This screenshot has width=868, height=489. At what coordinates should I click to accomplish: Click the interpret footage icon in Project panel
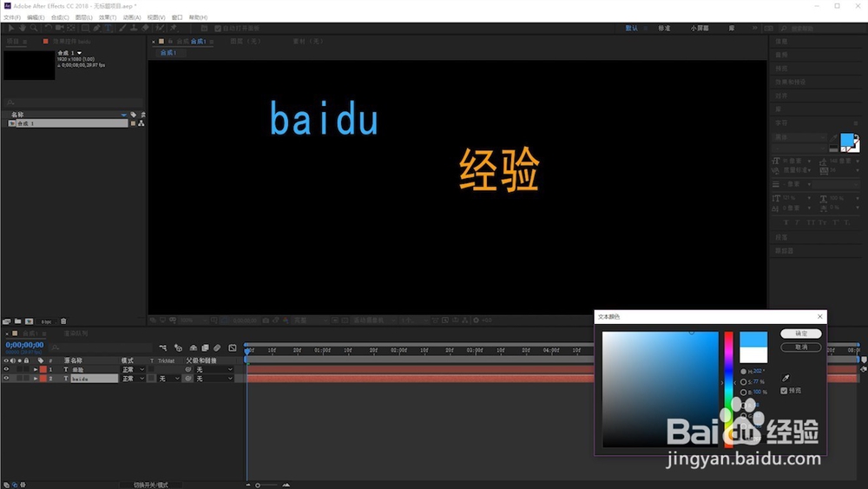7,321
